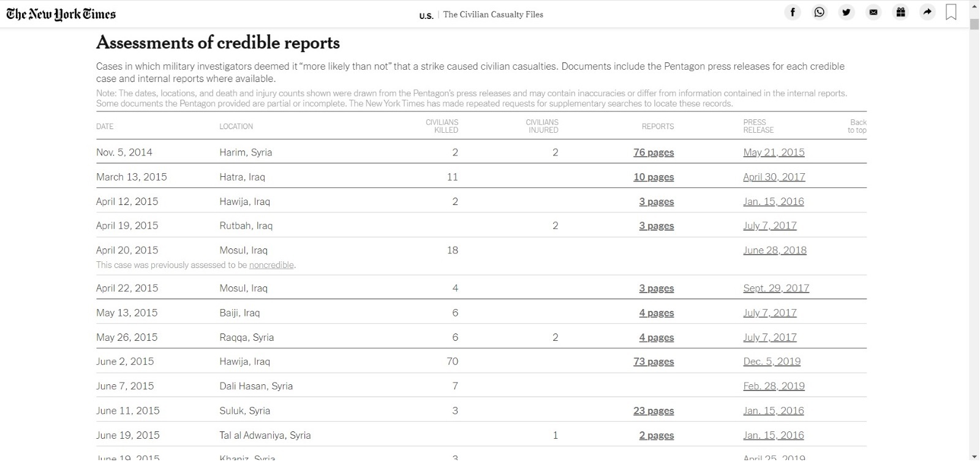Open the U.S. section link
The height and width of the screenshot is (462, 980).
[426, 15]
